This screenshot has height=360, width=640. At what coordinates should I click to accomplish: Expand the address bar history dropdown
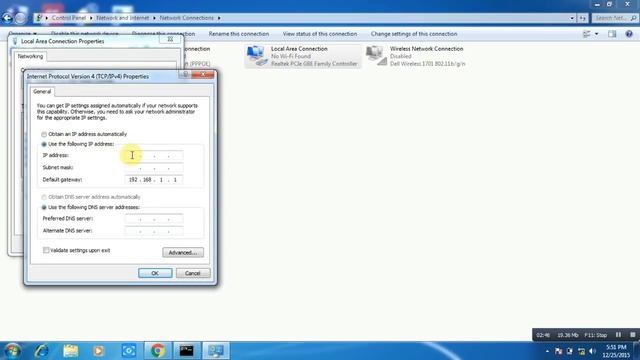[x=572, y=18]
